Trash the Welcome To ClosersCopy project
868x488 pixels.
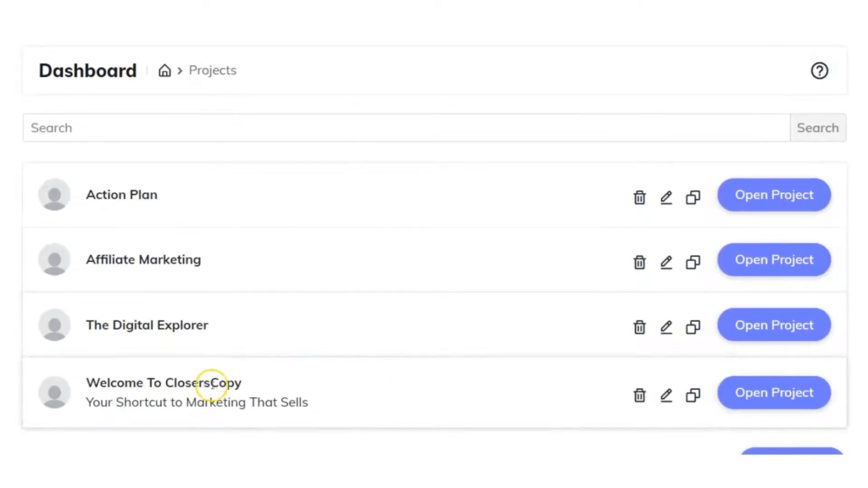coord(639,395)
